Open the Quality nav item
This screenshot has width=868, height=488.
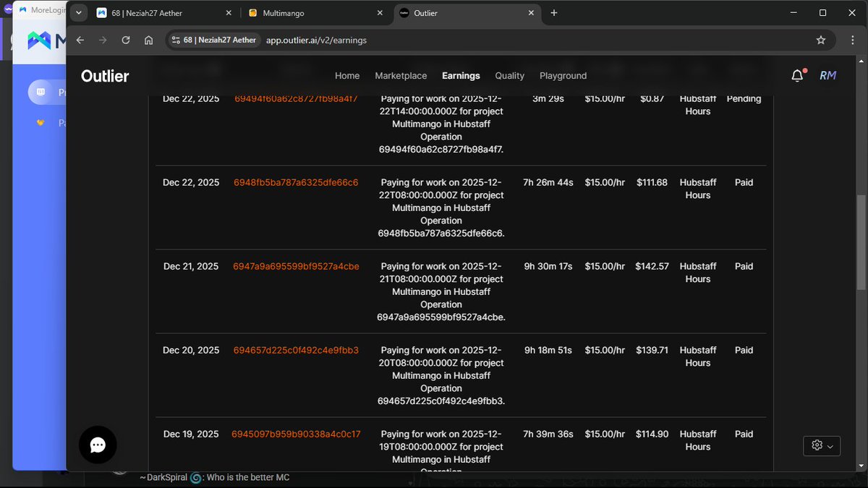click(x=510, y=76)
